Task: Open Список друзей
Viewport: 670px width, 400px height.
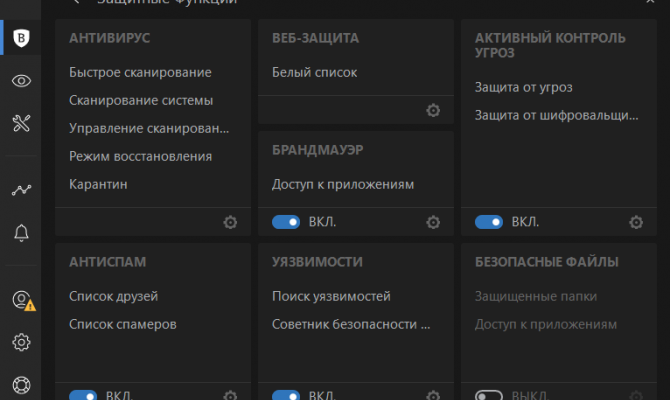Action: pyautogui.click(x=114, y=297)
